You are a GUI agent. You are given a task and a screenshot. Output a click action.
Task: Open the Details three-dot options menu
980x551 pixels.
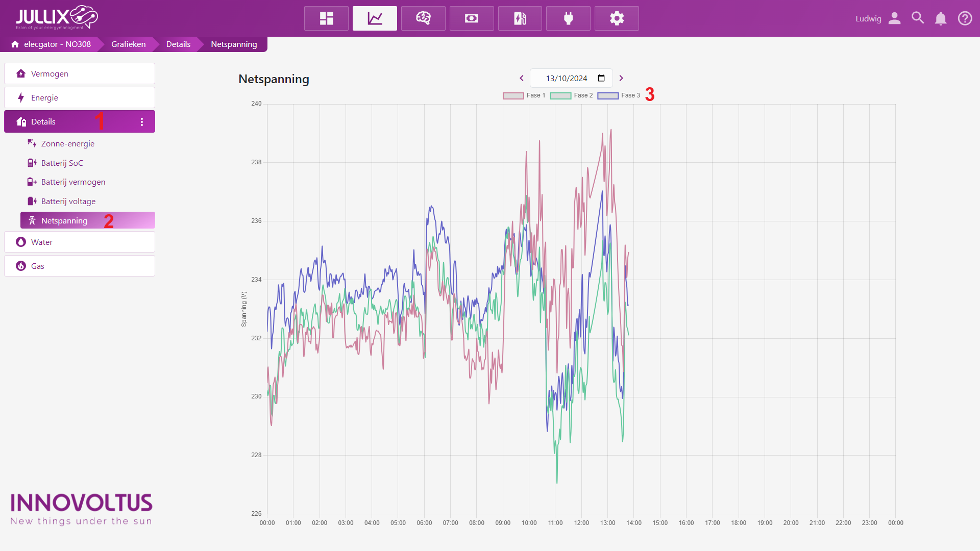[142, 122]
